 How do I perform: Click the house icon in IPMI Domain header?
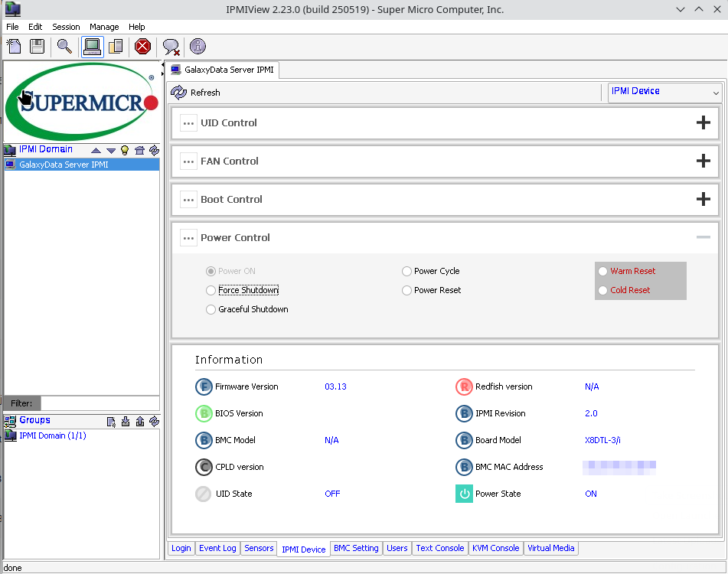139,150
